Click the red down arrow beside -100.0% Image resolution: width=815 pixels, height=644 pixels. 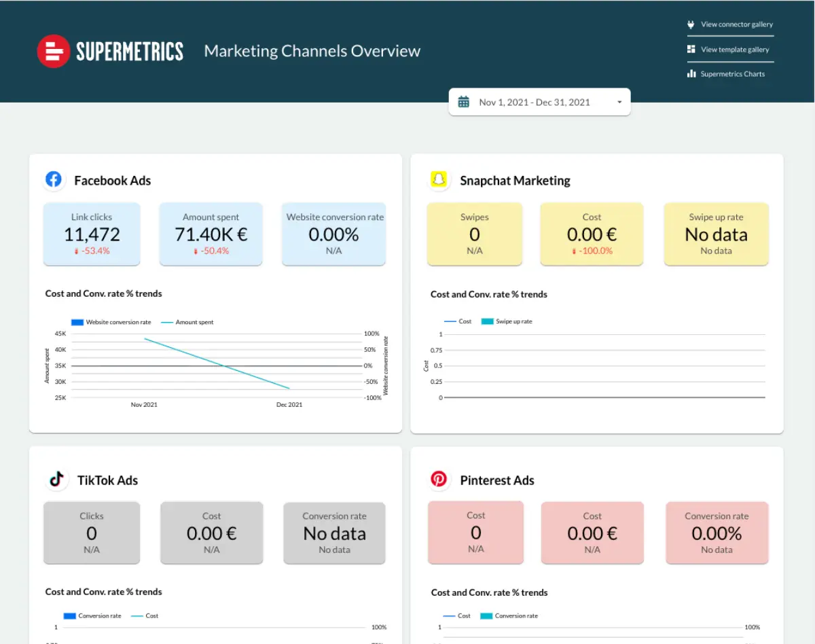click(x=575, y=251)
